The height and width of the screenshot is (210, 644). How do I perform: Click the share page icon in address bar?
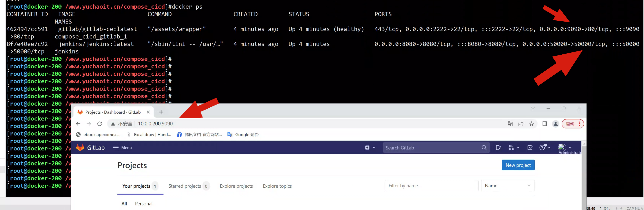click(x=521, y=124)
